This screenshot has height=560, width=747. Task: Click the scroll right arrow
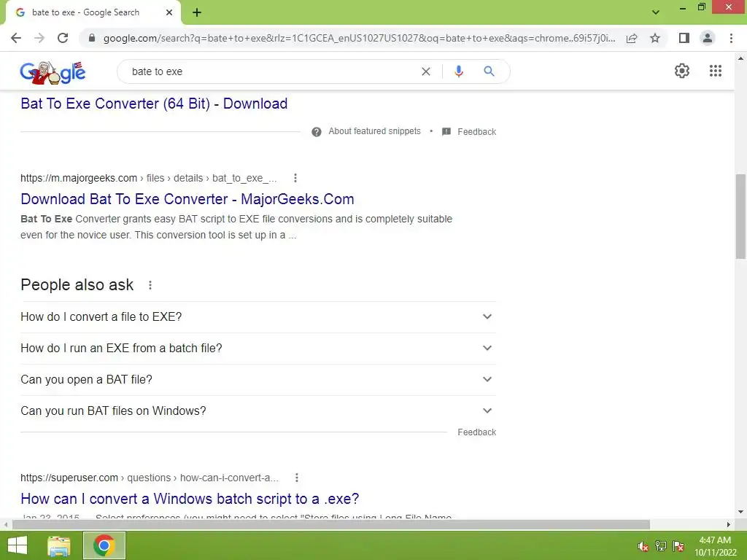point(729,525)
